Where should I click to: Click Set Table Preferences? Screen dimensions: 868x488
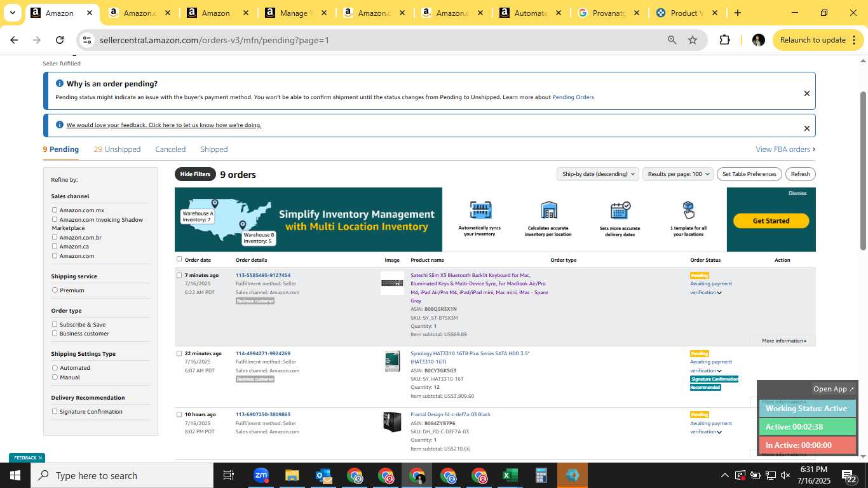pos(749,174)
